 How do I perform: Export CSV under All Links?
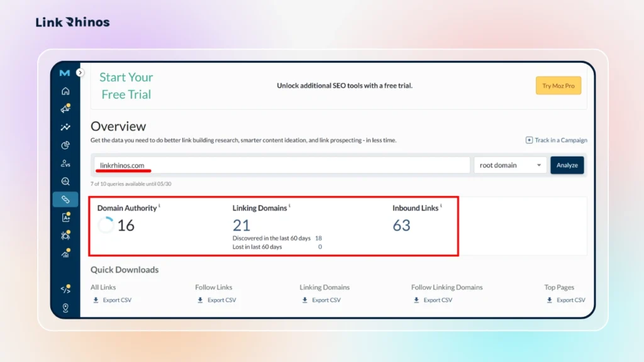tap(112, 300)
